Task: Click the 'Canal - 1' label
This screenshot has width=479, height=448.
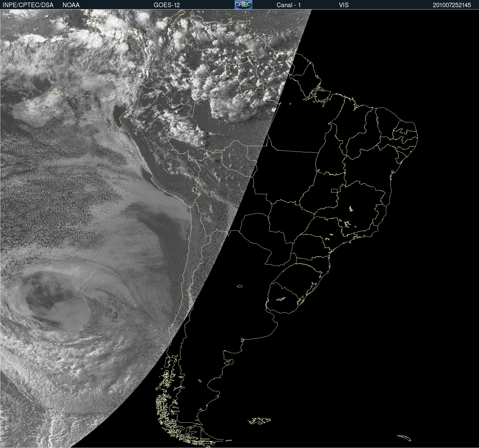Action: [x=288, y=5]
